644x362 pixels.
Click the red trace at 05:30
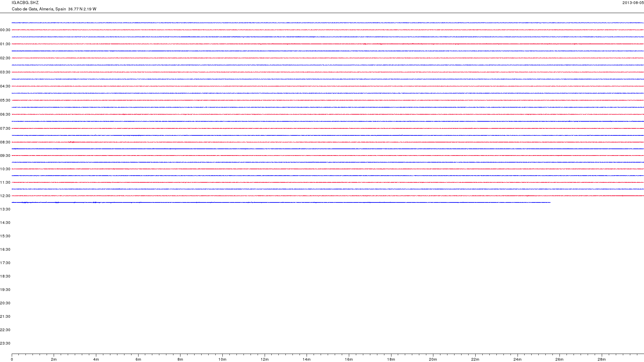(x=328, y=100)
